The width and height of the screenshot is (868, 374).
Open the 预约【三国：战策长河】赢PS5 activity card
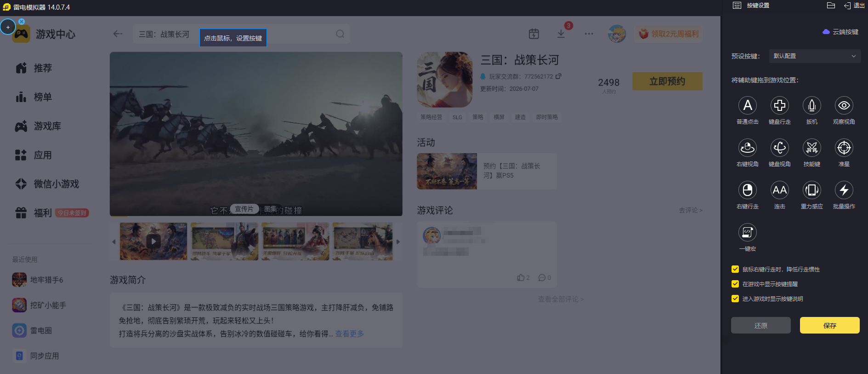(487, 171)
